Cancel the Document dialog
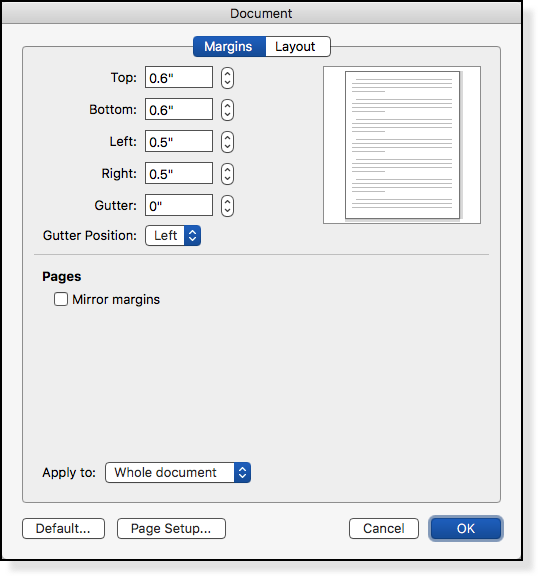The height and width of the screenshot is (576, 538). (384, 529)
